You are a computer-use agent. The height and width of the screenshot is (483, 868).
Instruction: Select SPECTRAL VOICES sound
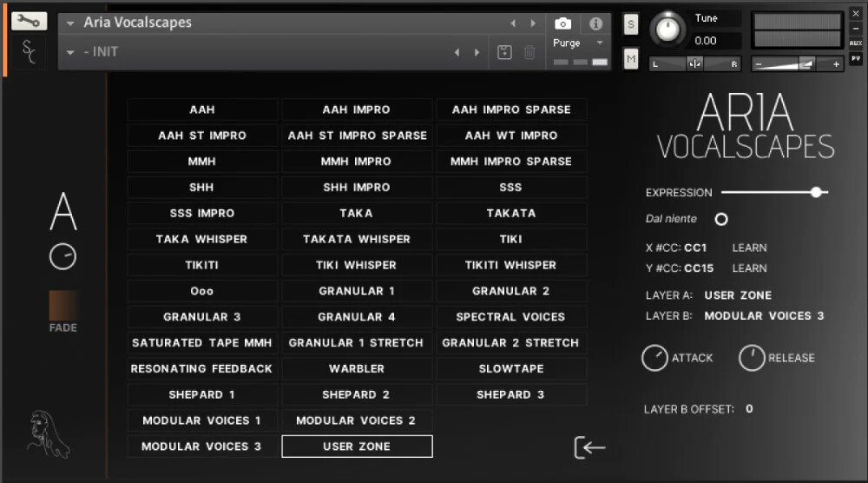tap(511, 317)
